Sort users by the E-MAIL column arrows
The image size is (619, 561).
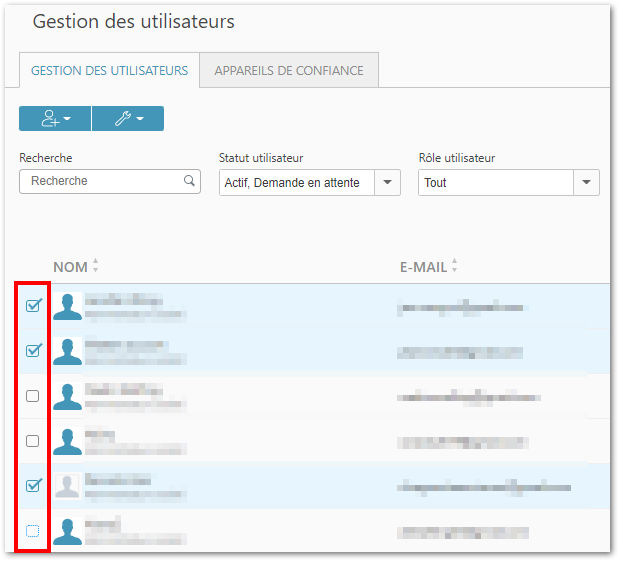454,265
